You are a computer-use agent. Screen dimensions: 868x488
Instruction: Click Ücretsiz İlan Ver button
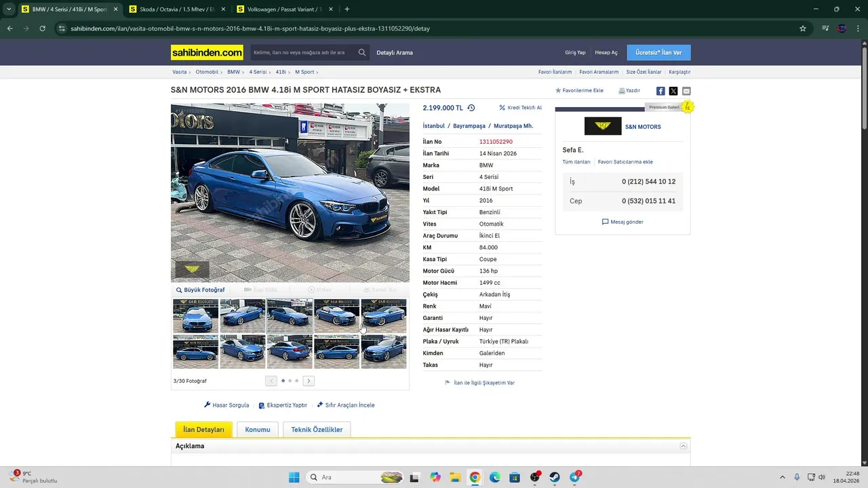[x=658, y=52]
